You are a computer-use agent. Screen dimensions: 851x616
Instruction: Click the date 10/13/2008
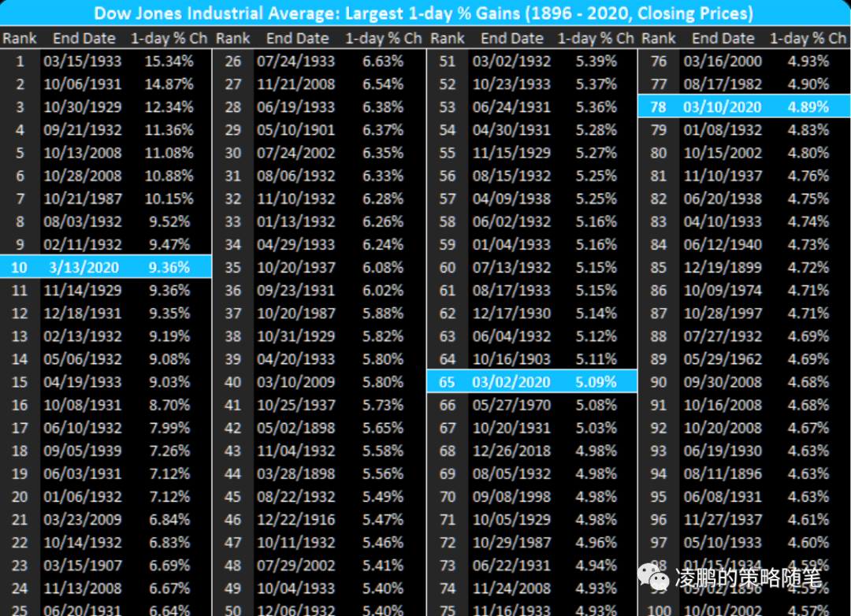point(83,153)
